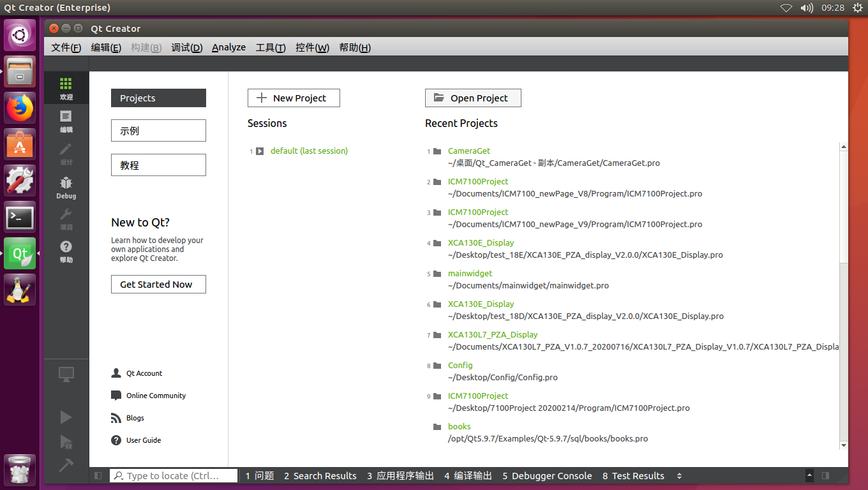Screen dimensions: 868x490
Task: Click the Start Debugging run icon
Action: coord(66,442)
